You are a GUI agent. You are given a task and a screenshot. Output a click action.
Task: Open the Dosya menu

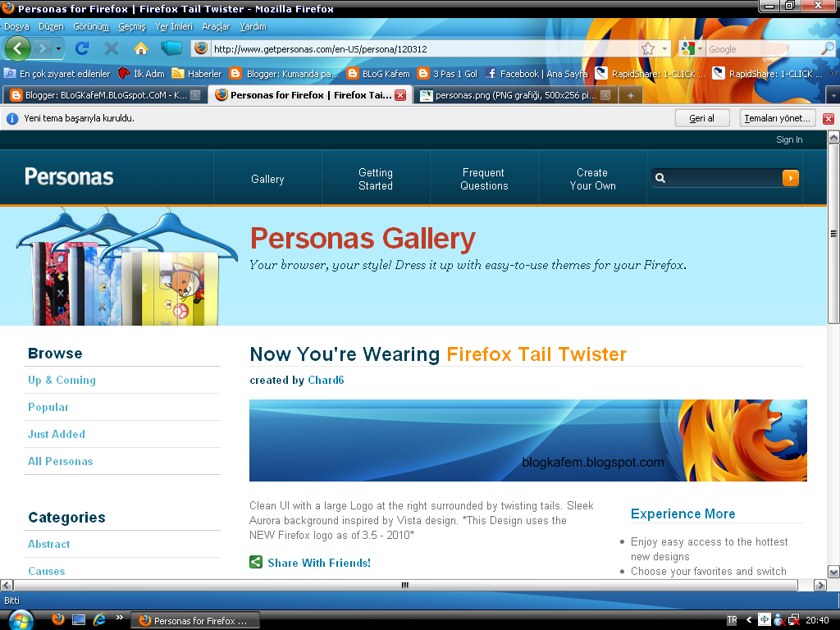tap(16, 26)
